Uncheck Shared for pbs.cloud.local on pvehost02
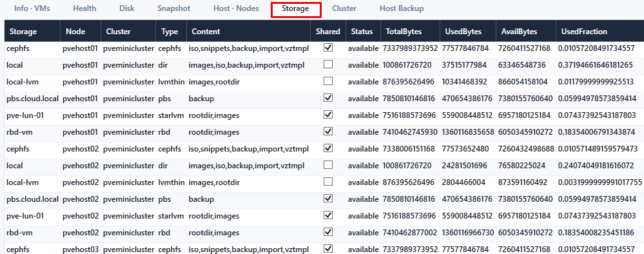644x254 pixels. 327,199
